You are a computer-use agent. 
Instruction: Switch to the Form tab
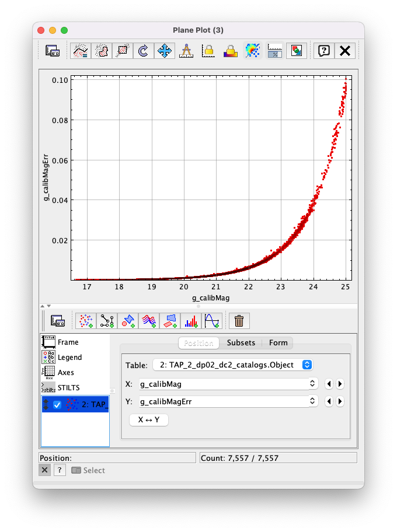(x=278, y=343)
